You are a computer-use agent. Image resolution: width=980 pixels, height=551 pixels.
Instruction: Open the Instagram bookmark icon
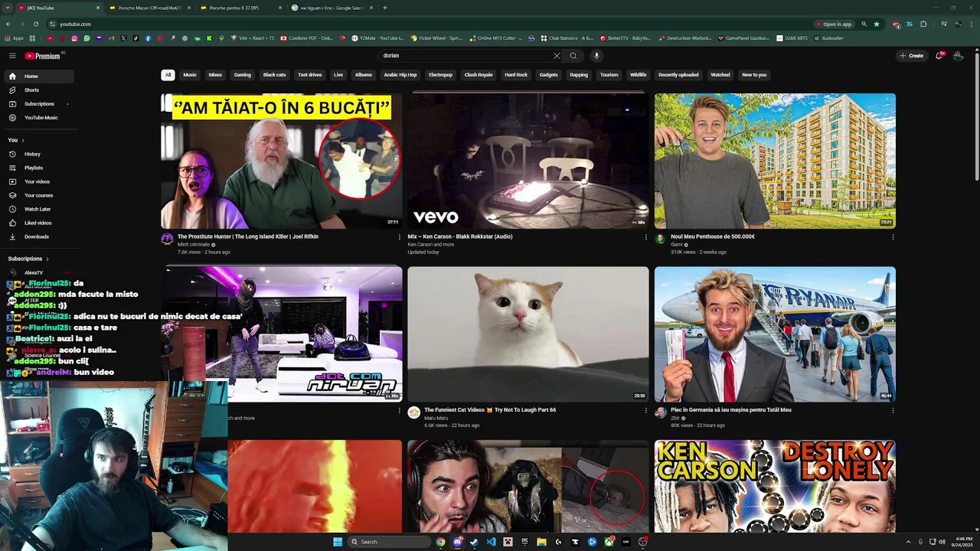pyautogui.click(x=74, y=38)
